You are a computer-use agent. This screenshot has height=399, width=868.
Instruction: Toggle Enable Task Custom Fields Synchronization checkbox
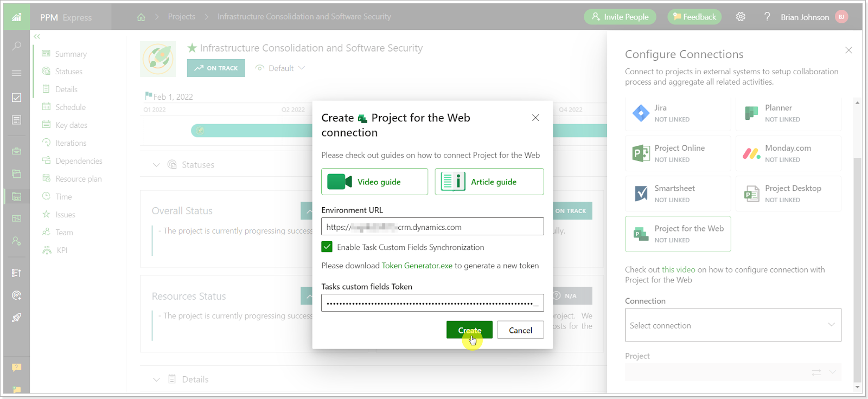tap(327, 247)
